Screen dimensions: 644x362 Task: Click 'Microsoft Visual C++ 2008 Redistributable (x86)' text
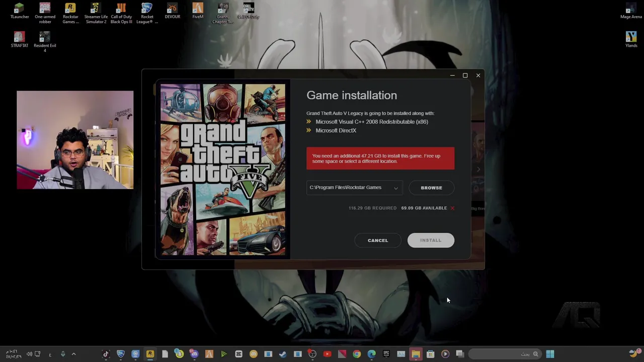point(372,122)
